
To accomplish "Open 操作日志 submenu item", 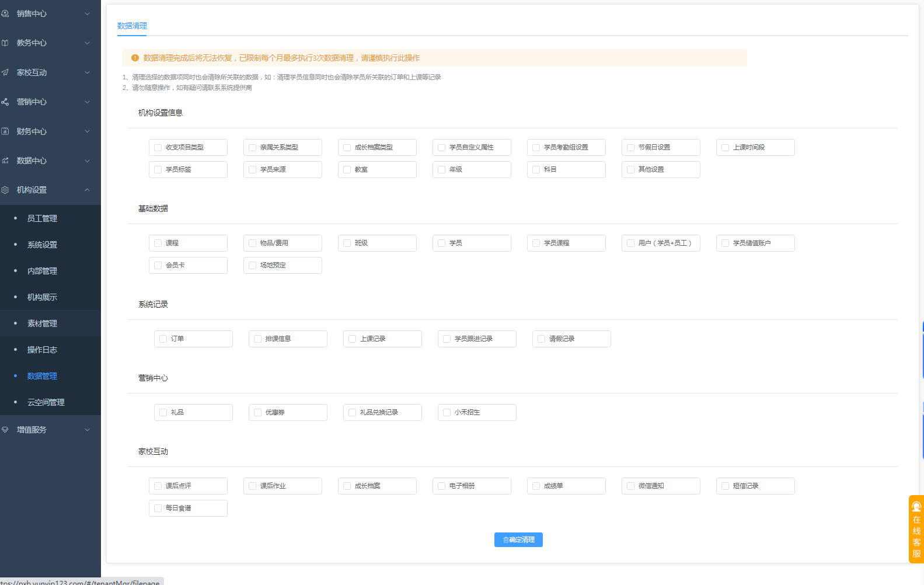I will click(x=50, y=350).
